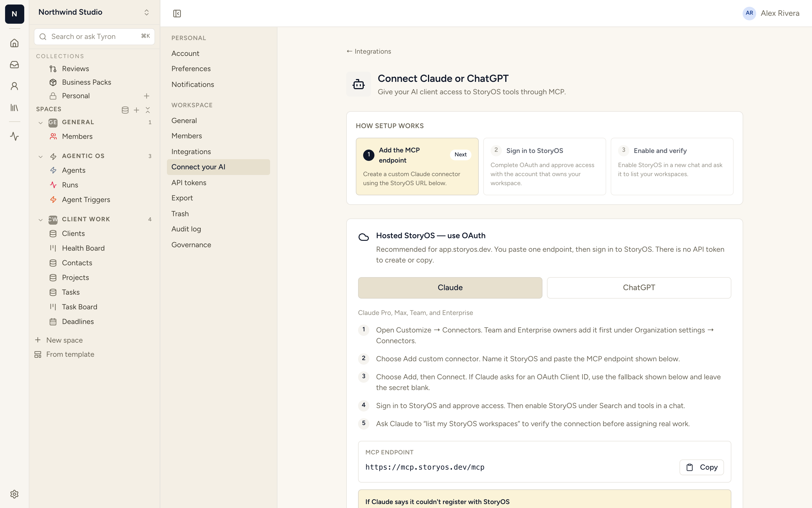Open the Inbox tray icon
Image resolution: width=812 pixels, height=508 pixels.
14,65
